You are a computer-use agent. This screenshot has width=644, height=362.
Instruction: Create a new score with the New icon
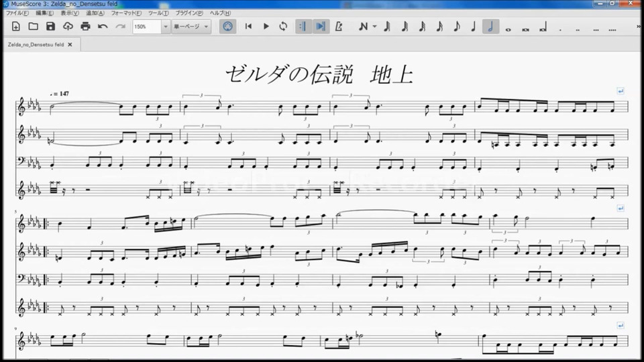[x=15, y=27]
